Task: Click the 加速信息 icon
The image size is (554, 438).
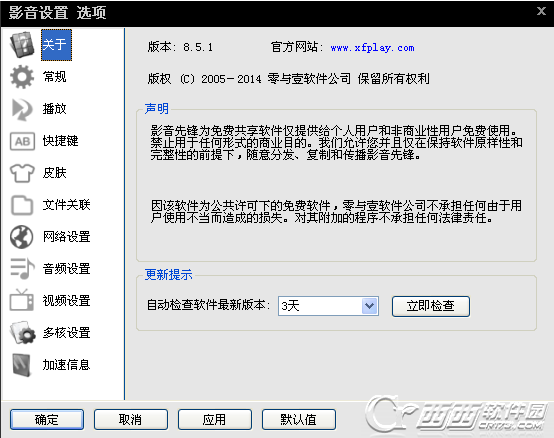Action: point(21,365)
